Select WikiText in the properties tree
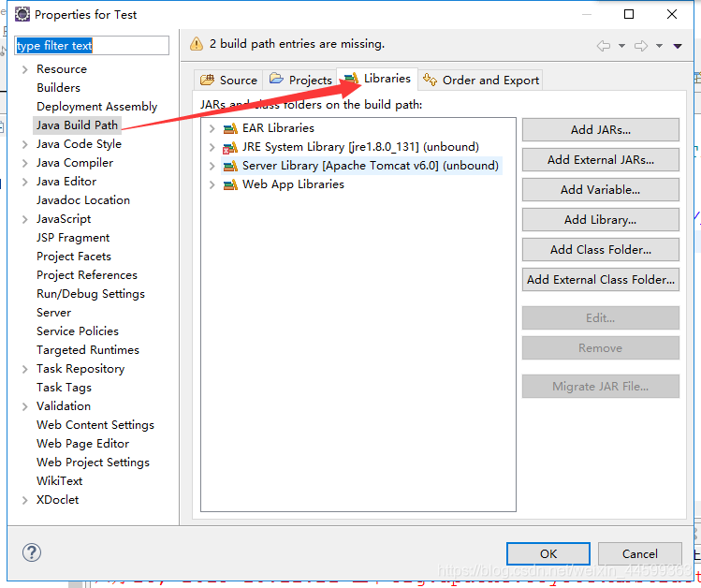 (60, 481)
